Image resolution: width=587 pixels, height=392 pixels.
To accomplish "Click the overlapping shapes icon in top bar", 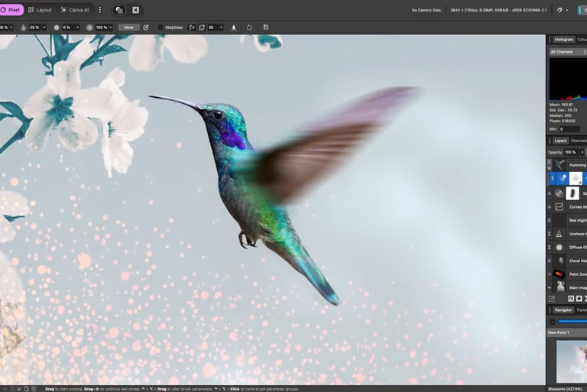I will [x=119, y=10].
